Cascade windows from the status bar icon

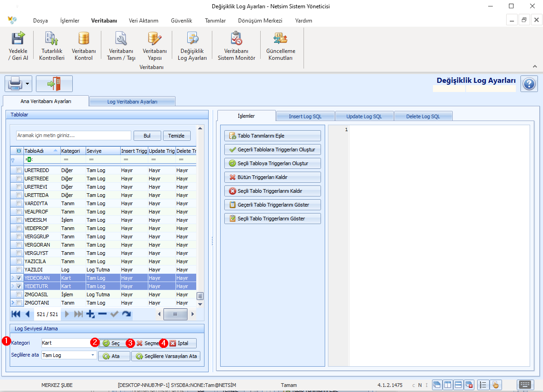(x=437, y=385)
